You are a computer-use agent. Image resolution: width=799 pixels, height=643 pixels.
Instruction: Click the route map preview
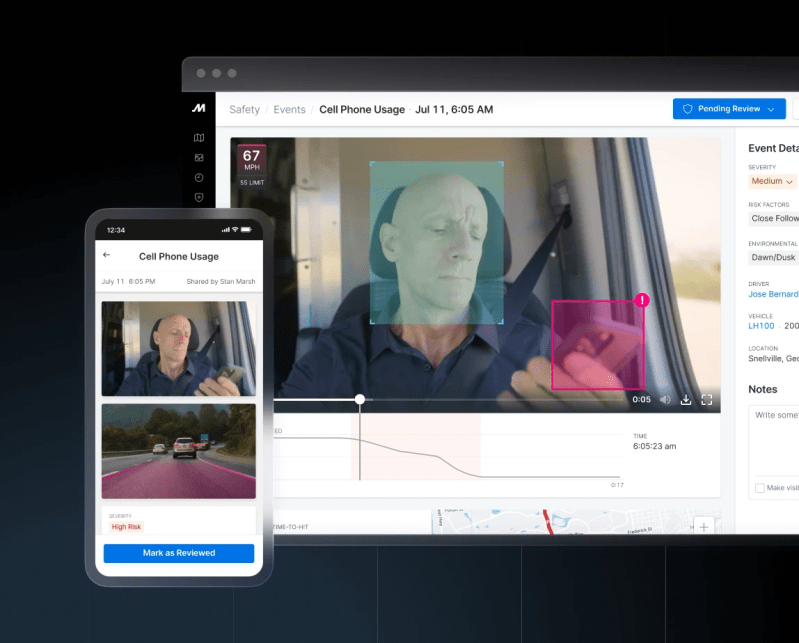pos(576,522)
